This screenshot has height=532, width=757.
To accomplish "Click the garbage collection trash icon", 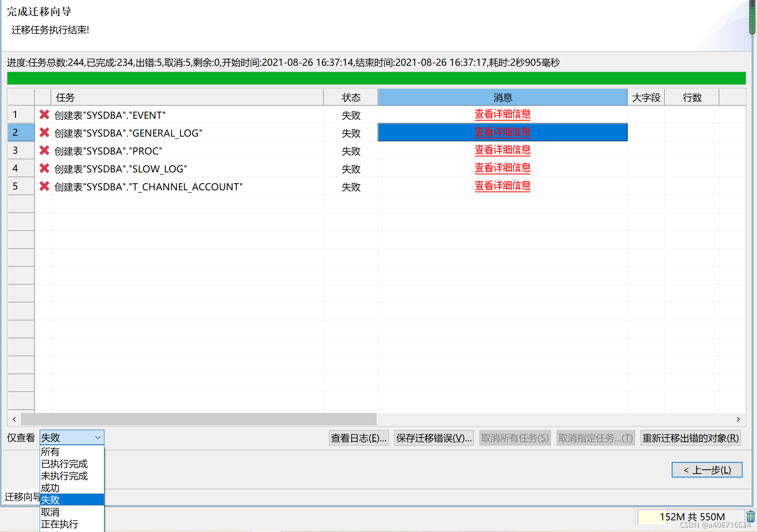I will point(750,516).
